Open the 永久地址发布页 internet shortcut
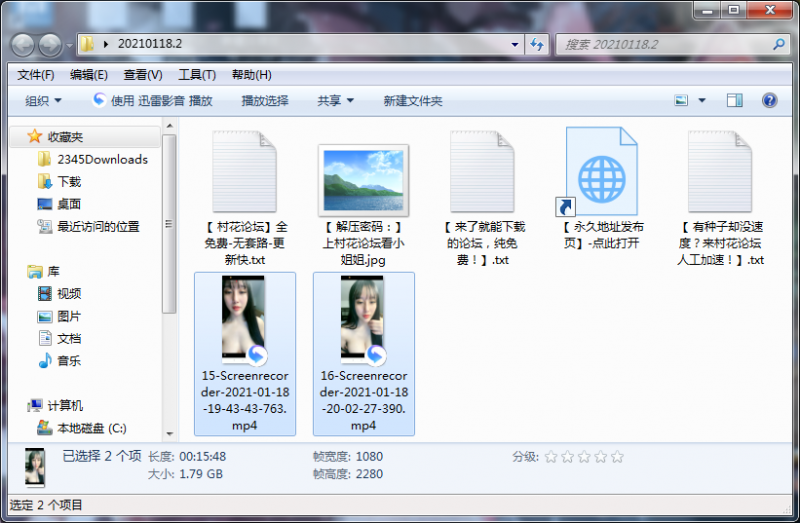The width and height of the screenshot is (800, 523). [601, 172]
